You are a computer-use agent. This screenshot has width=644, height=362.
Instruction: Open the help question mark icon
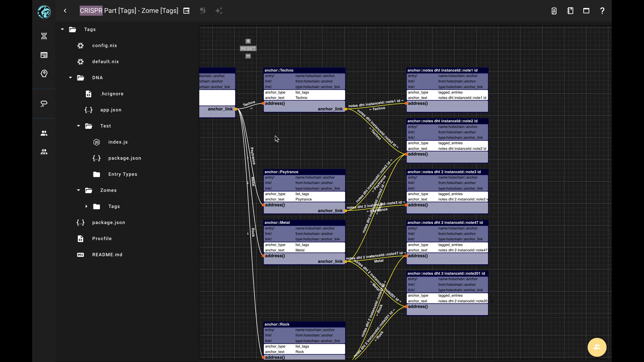point(602,11)
